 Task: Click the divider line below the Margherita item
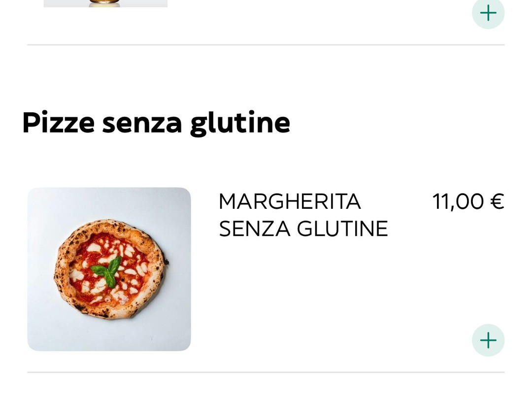coord(266,372)
